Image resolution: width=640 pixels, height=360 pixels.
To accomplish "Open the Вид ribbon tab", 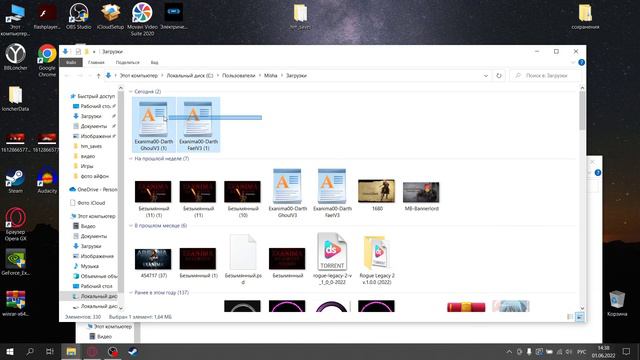I will (x=154, y=62).
